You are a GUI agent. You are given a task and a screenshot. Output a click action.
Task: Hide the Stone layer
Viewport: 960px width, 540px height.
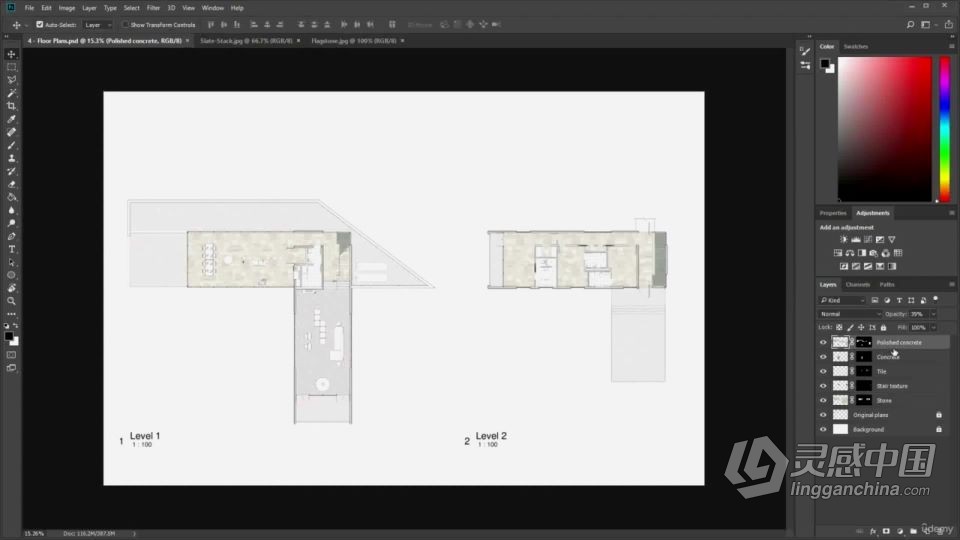point(823,400)
